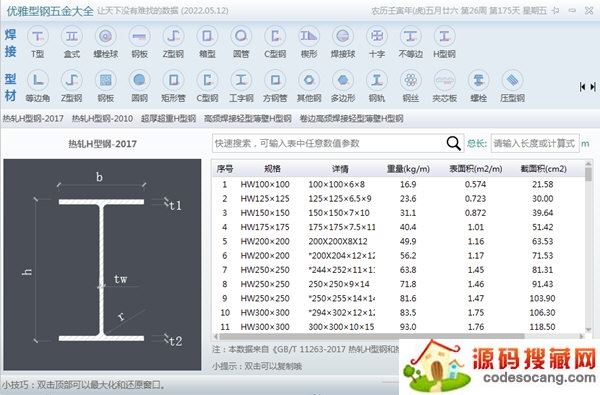Select the 其他钢 icon
Image resolution: width=600 pixels, height=395 pixels.
pos(309,80)
